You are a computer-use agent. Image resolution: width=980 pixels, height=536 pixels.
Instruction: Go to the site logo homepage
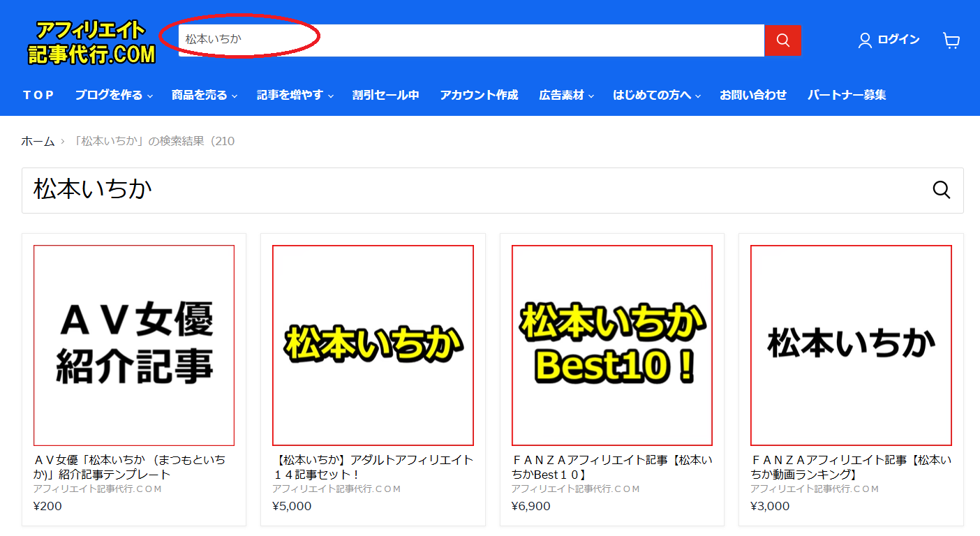91,43
